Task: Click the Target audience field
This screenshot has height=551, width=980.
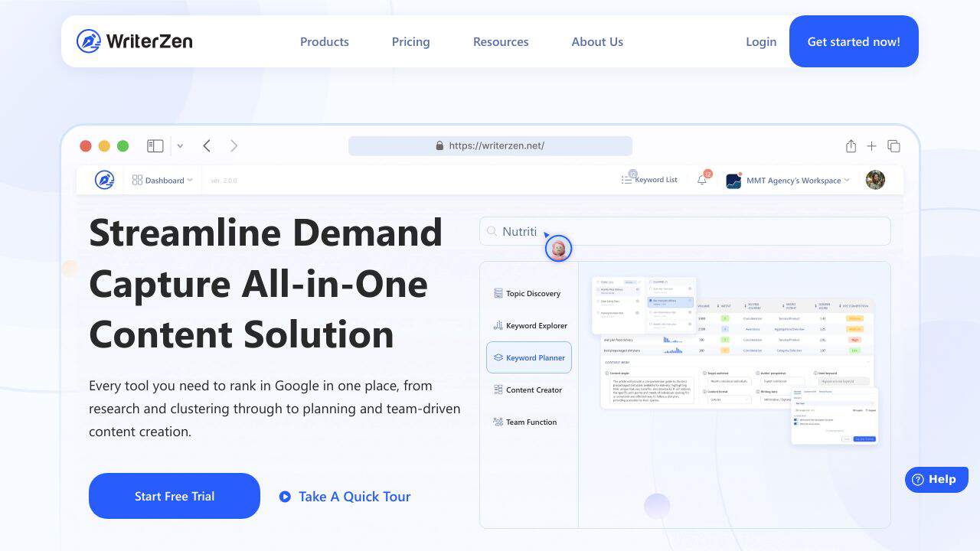Action: pyautogui.click(x=730, y=381)
